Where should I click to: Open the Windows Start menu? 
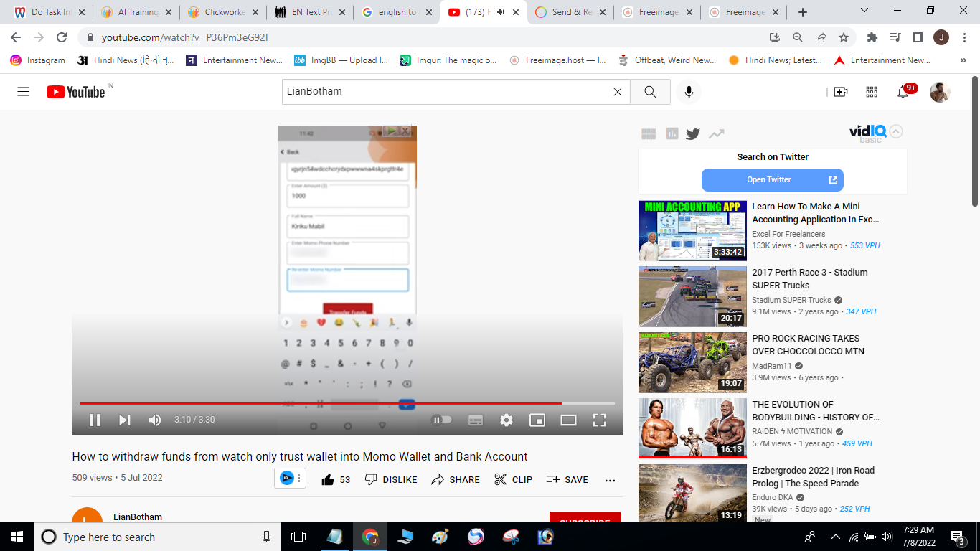pos(17,537)
